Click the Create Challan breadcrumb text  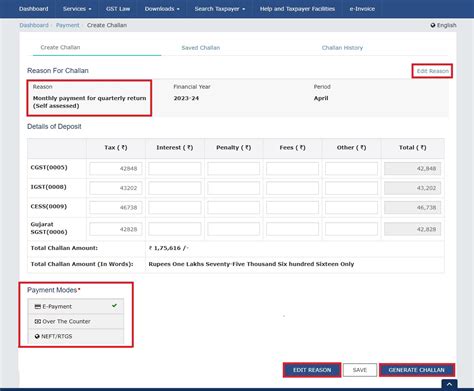click(x=107, y=25)
